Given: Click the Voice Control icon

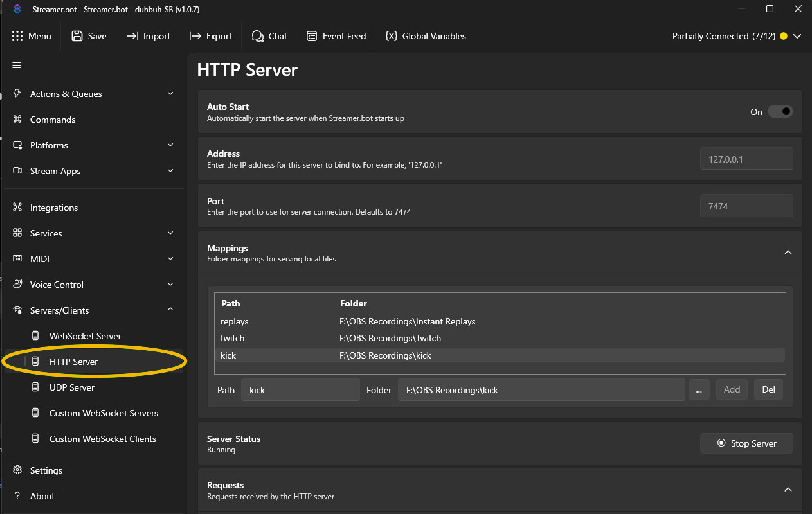Looking at the screenshot, I should point(17,285).
